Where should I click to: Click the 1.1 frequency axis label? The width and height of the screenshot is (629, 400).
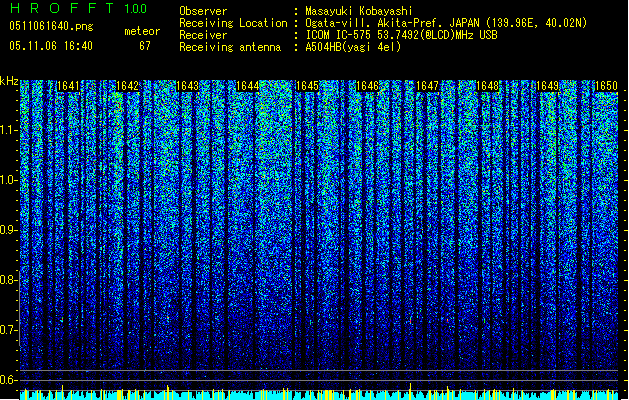click(8, 130)
